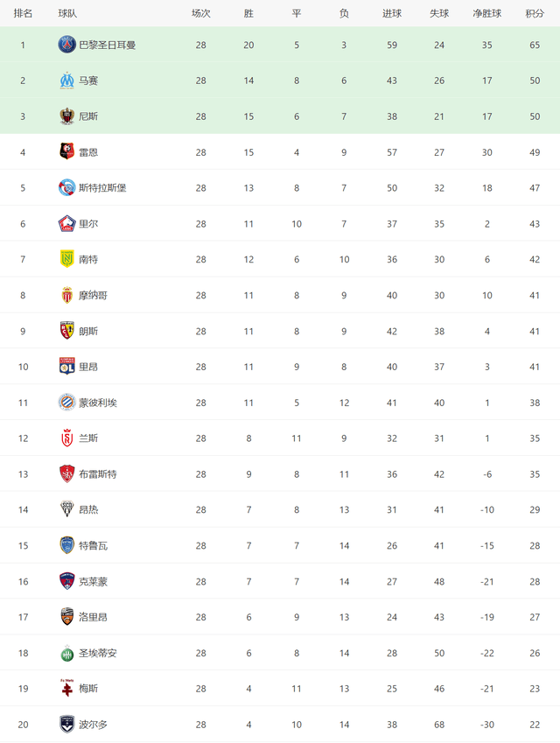
Task: Open the 布雷斯特 team link
Action: 98,474
